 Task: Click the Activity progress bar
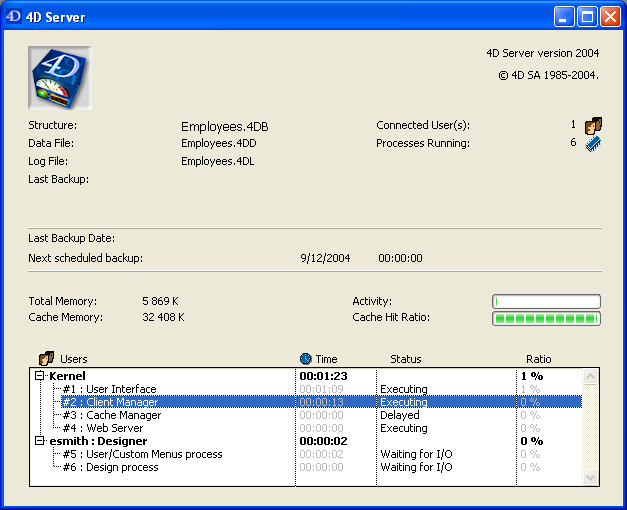pyautogui.click(x=546, y=301)
